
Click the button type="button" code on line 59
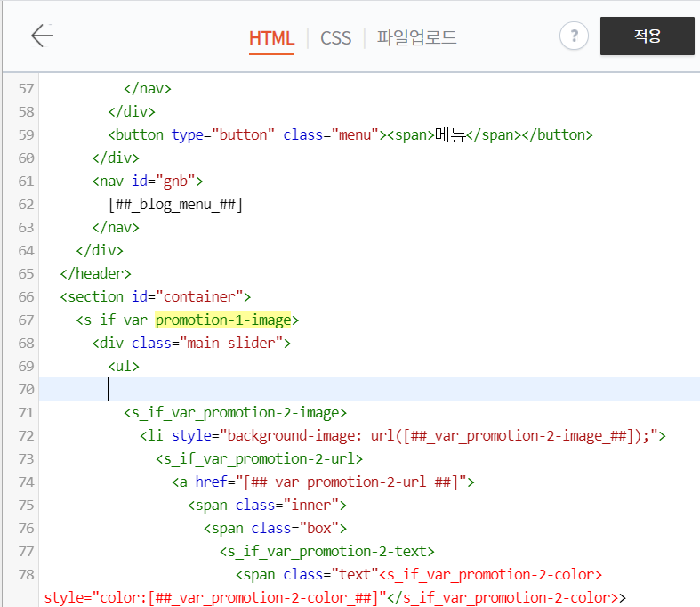(x=191, y=135)
